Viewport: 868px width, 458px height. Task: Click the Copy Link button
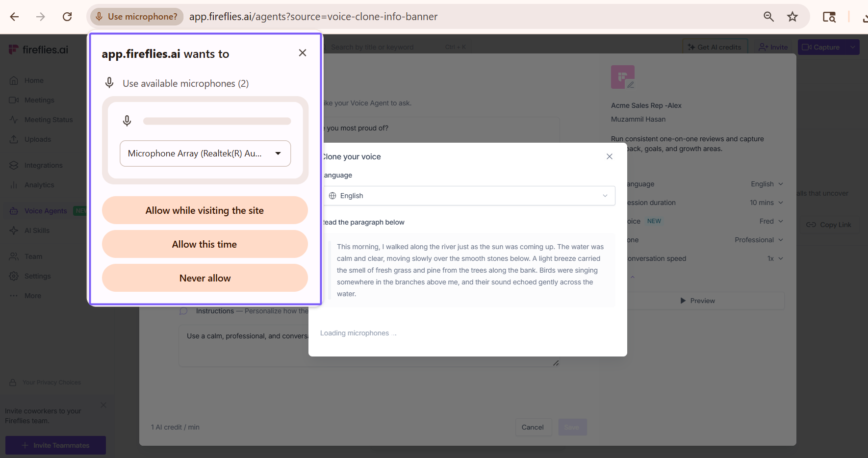829,225
